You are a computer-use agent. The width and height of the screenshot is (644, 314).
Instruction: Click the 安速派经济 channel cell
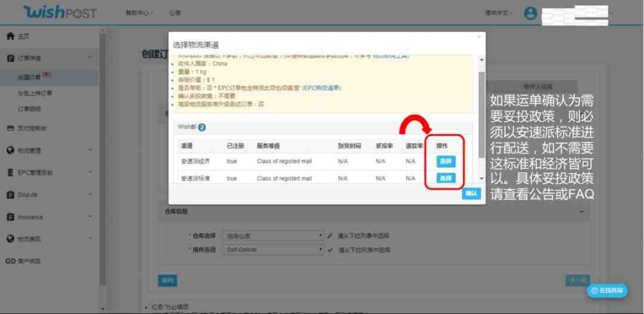(x=196, y=162)
